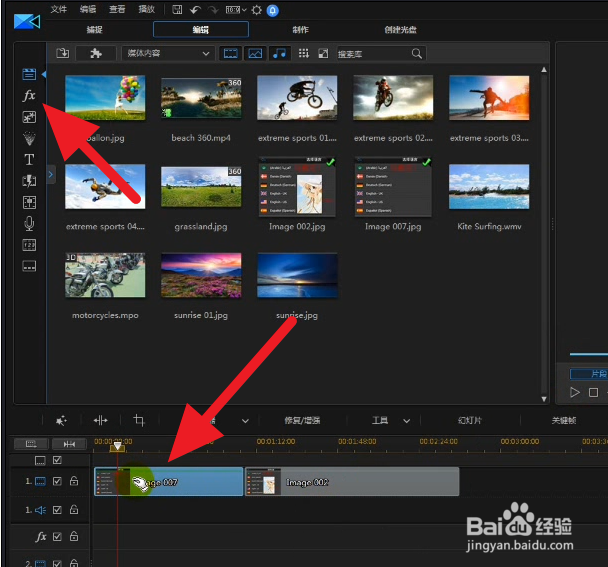The height and width of the screenshot is (567, 608).
Task: Open the PiP Objects Room in the sidebar
Action: click(x=29, y=117)
